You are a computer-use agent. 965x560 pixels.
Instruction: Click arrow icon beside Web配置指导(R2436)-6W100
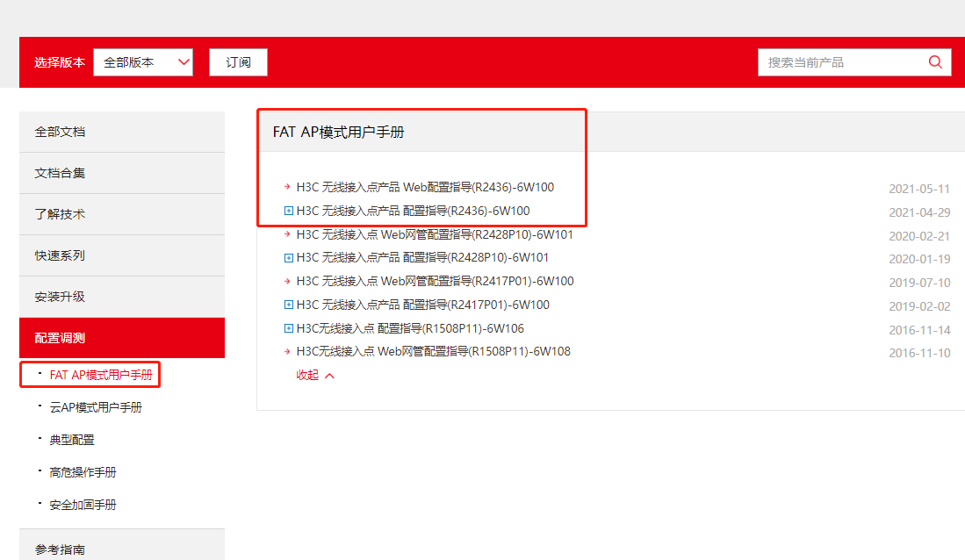click(287, 186)
